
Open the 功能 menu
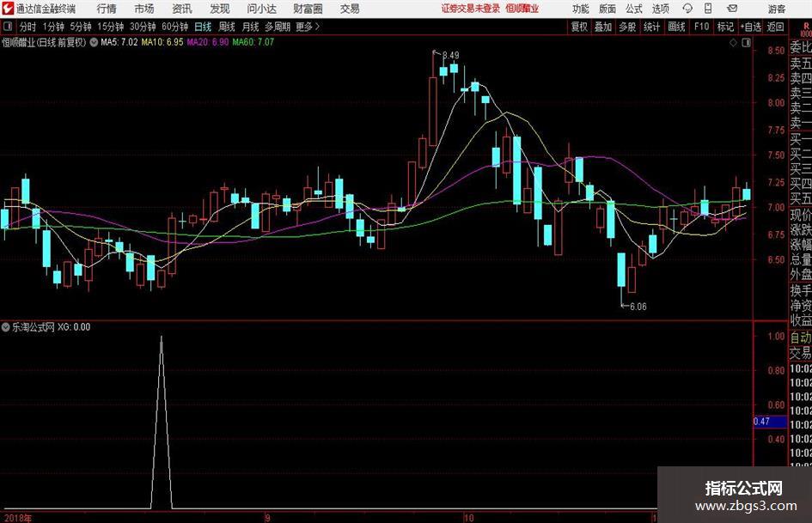click(x=581, y=9)
